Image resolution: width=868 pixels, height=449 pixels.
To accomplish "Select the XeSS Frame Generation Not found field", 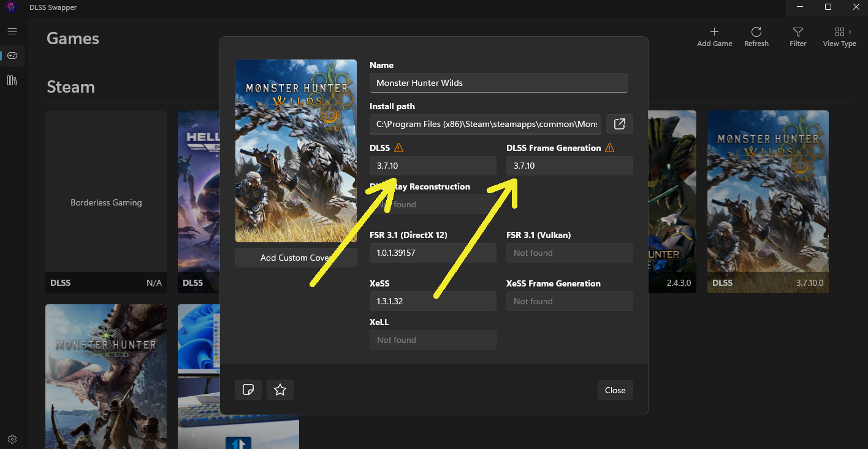I will pyautogui.click(x=569, y=301).
